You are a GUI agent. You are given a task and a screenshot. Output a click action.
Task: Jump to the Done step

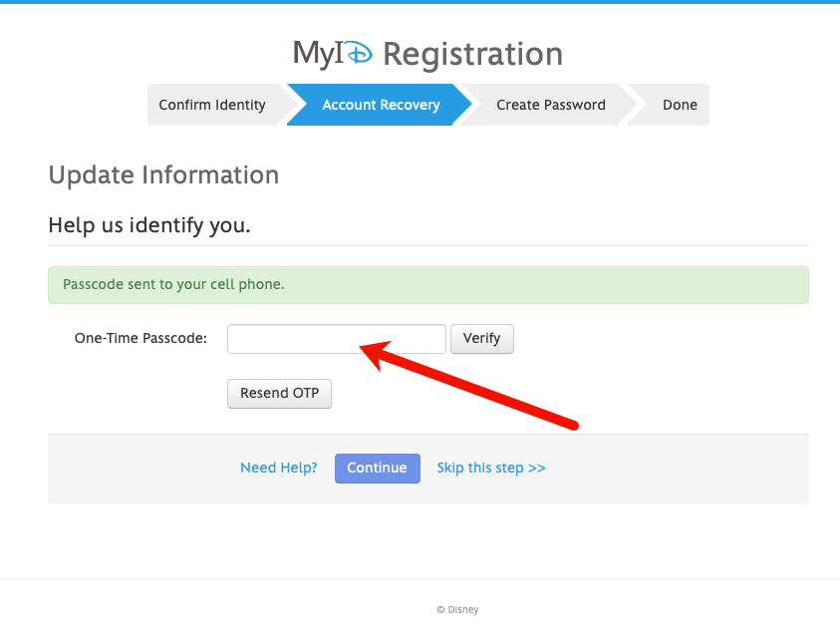[680, 105]
